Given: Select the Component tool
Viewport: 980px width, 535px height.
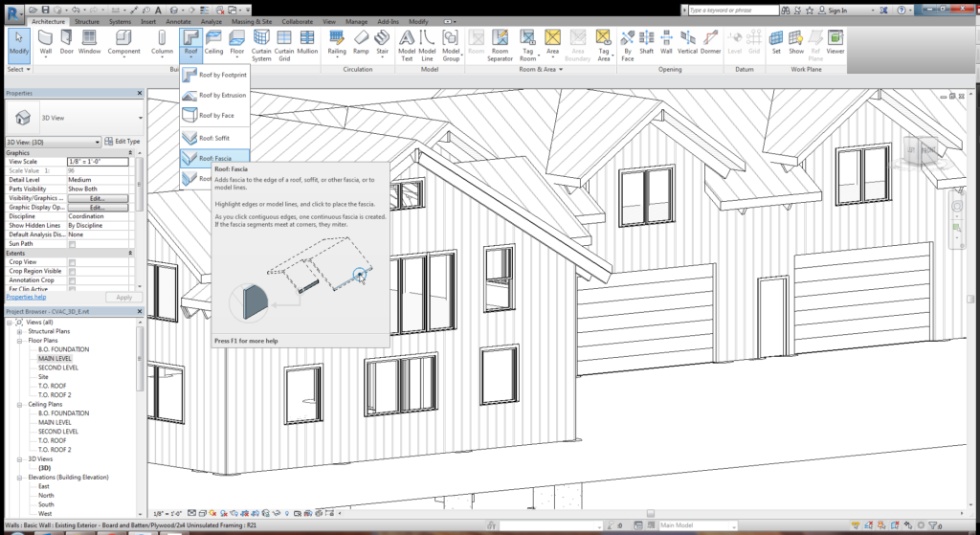Looking at the screenshot, I should pos(123,42).
